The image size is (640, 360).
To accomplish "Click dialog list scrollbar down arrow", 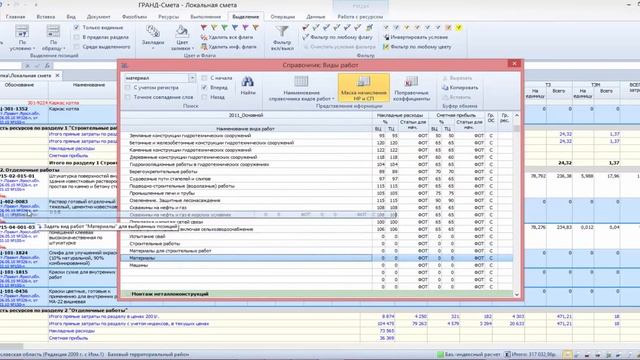I will [516, 294].
